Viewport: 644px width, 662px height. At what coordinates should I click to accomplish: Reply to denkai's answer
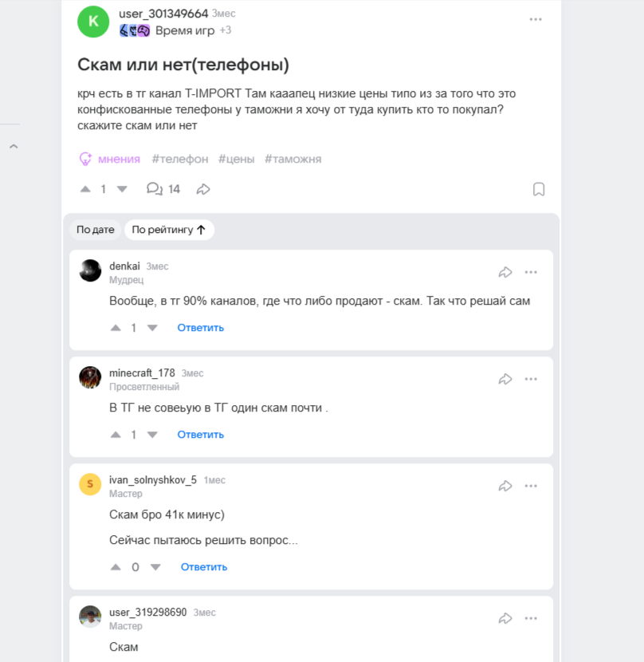pyautogui.click(x=200, y=328)
